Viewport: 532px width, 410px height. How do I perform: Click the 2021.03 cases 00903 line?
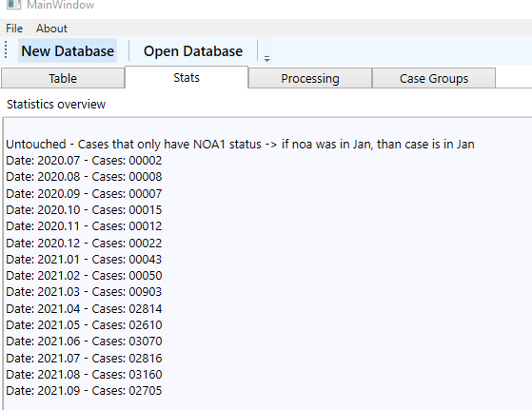(84, 292)
